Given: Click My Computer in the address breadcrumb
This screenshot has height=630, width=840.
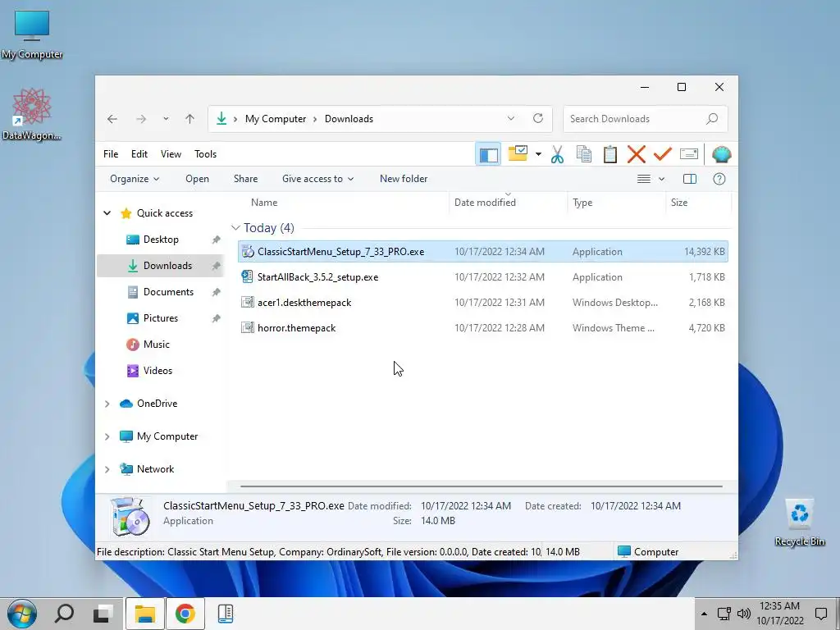Looking at the screenshot, I should coord(276,119).
